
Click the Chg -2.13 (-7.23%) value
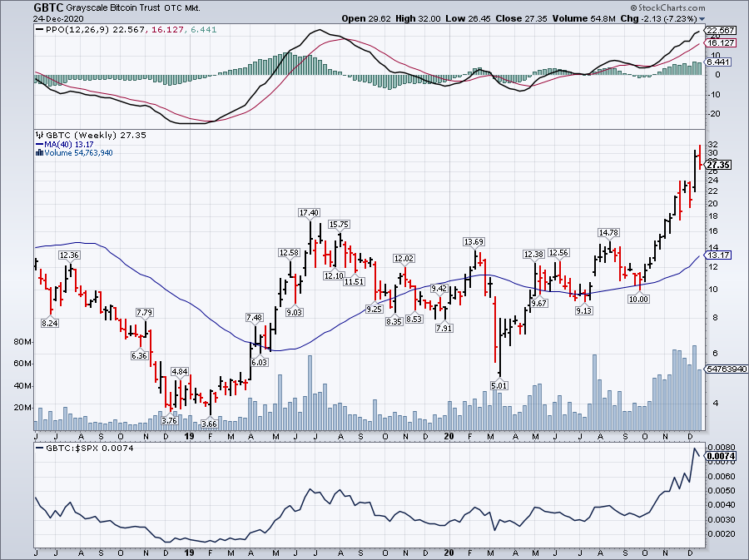[659, 18]
